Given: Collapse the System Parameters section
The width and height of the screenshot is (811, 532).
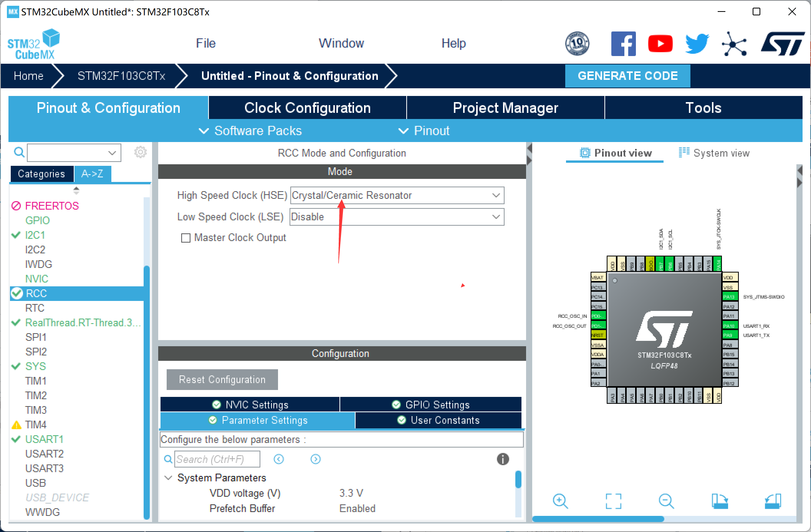Looking at the screenshot, I should [168, 478].
